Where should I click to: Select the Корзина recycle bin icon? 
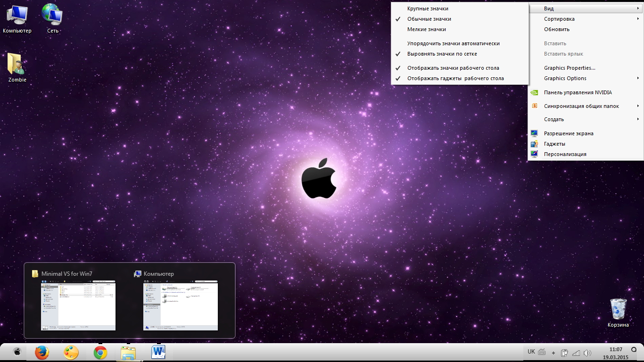(x=618, y=313)
